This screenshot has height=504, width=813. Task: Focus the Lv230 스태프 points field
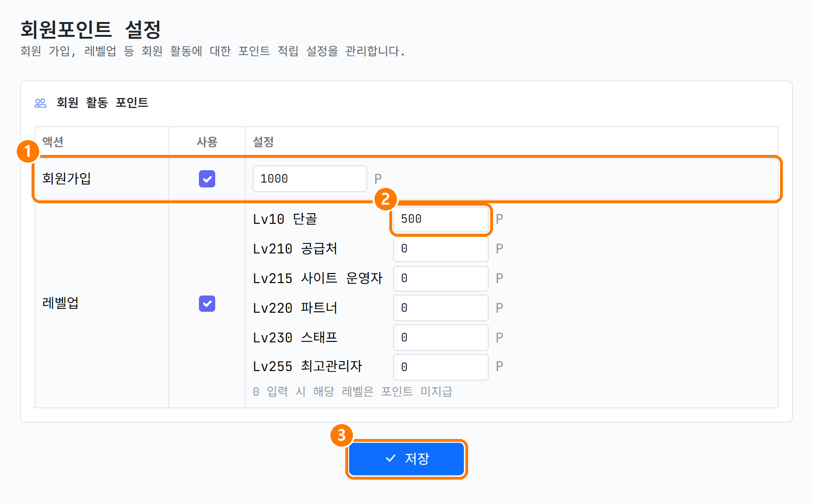tap(441, 338)
